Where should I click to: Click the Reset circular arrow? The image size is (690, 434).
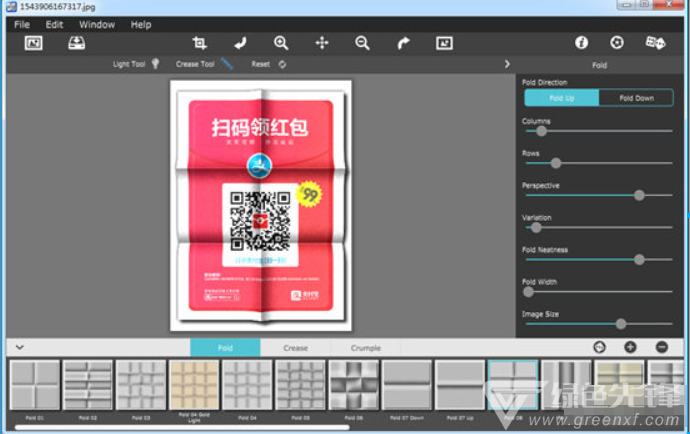tap(282, 64)
